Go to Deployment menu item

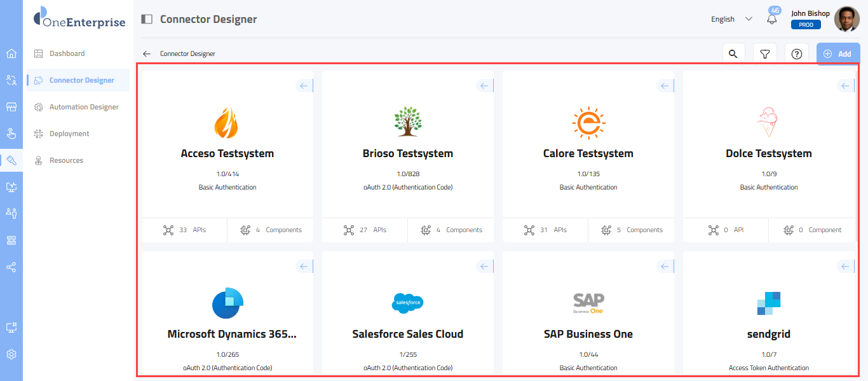pyautogui.click(x=69, y=134)
